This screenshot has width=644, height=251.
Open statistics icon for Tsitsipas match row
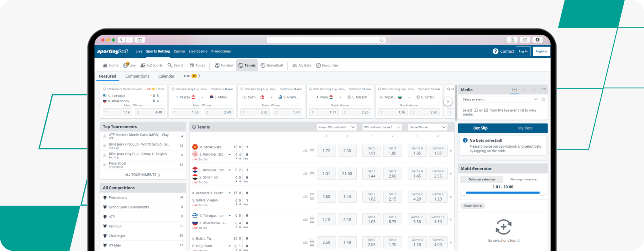(305, 220)
